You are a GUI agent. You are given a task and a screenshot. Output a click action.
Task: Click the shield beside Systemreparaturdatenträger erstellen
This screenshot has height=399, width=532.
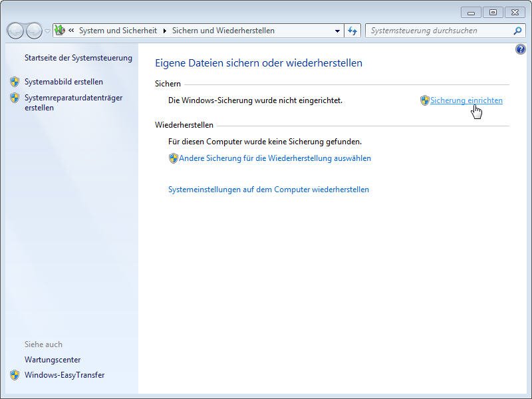pyautogui.click(x=15, y=98)
